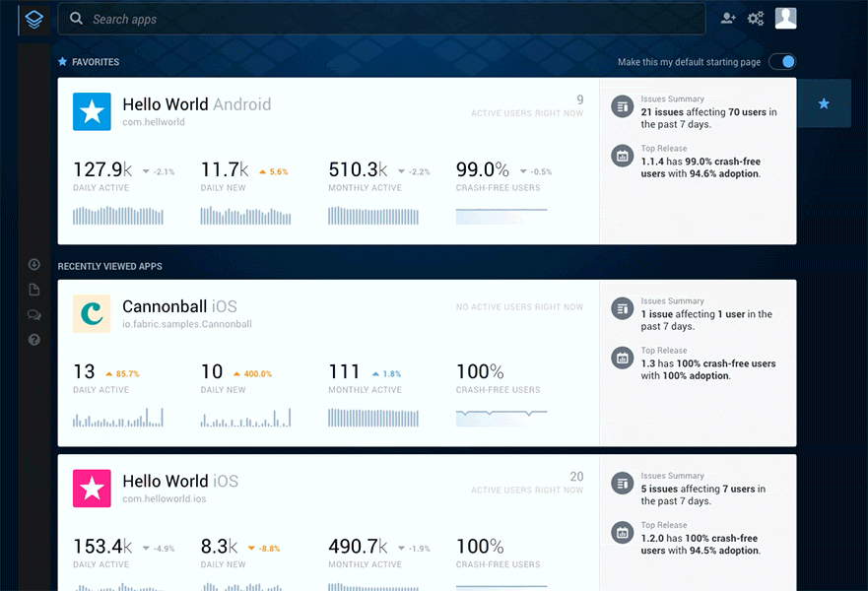Open the help question mark icon
The height and width of the screenshot is (591, 868).
(34, 340)
